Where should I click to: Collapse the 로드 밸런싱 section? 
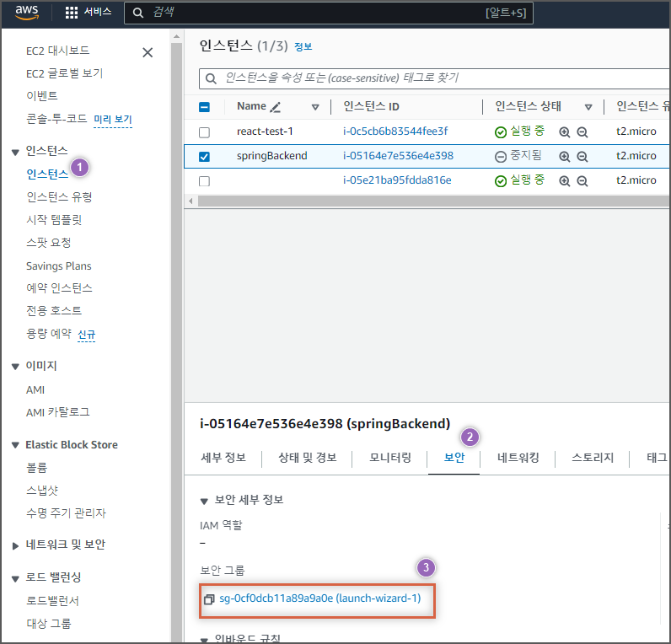pyautogui.click(x=15, y=579)
